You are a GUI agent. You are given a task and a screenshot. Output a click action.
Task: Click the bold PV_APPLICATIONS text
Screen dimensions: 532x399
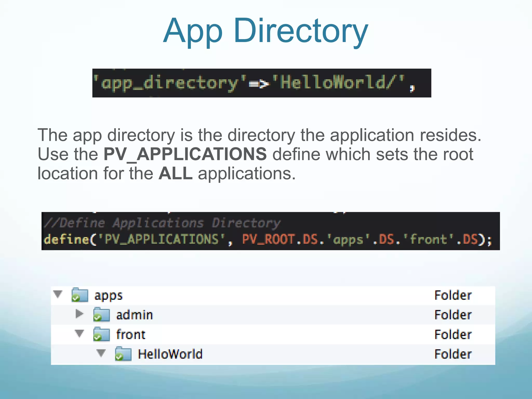(185, 154)
